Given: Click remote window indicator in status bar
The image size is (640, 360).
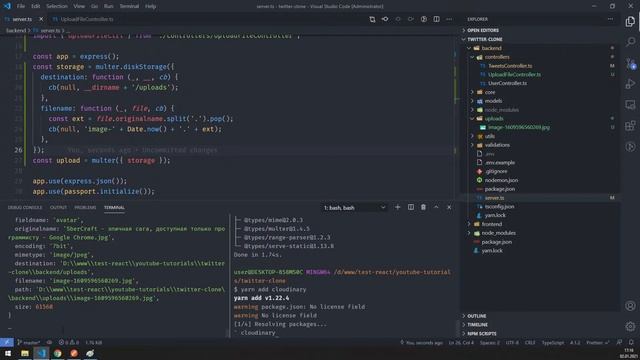Looking at the screenshot, I should click(x=7, y=342).
